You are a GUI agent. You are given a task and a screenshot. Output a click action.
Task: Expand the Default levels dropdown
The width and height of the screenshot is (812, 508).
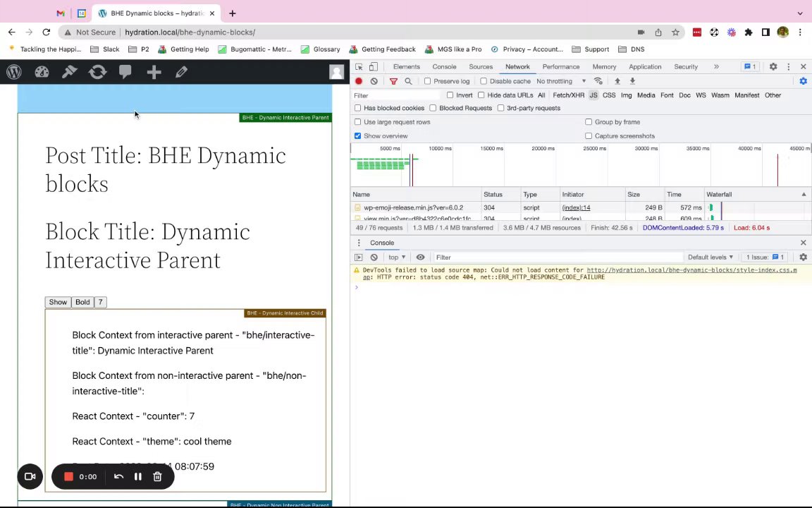[710, 258]
